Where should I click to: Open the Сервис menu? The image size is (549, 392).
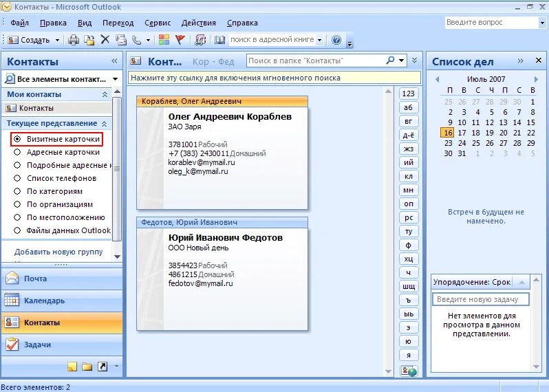tap(158, 23)
